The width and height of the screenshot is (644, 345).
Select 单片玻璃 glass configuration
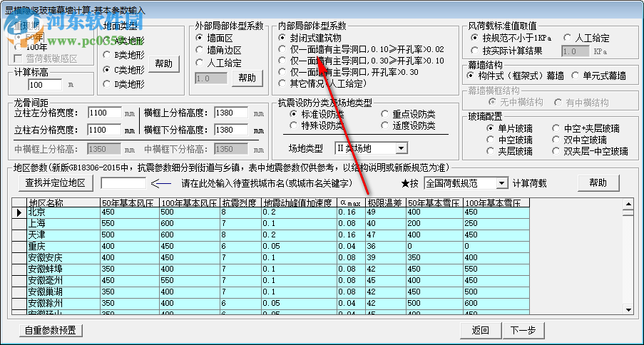coord(510,128)
